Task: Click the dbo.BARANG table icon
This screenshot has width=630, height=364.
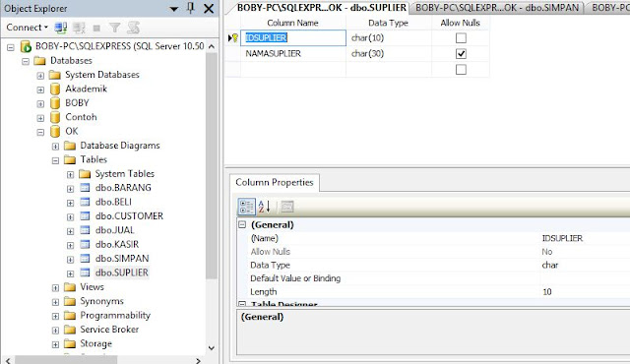Action: point(85,188)
